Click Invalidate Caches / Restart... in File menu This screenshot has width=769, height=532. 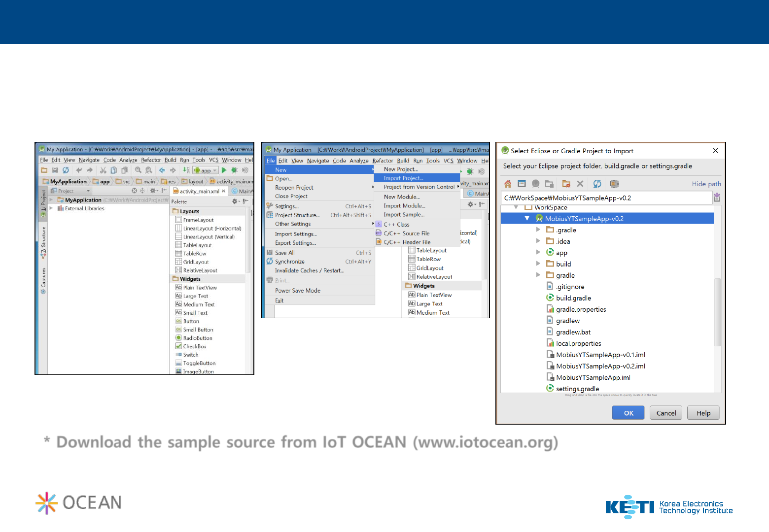click(x=319, y=270)
